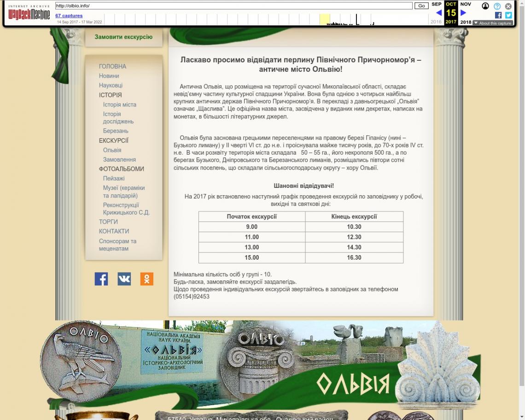The image size is (525, 420).
Task: Click the Замовити екскурсію button
Action: click(123, 37)
